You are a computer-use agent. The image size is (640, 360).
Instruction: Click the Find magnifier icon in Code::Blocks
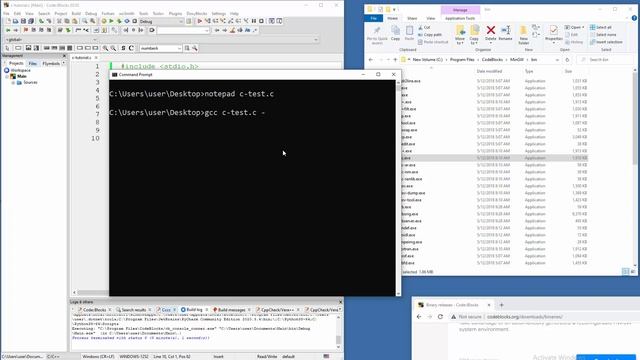85,21
